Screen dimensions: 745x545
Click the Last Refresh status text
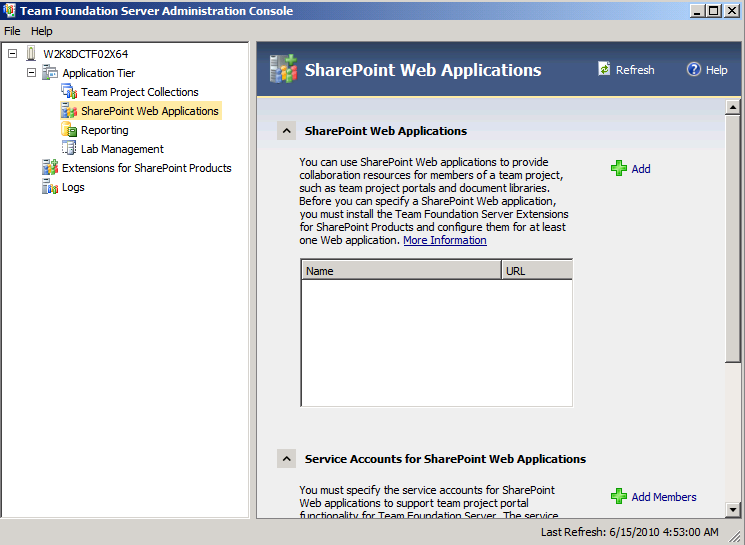[x=630, y=532]
